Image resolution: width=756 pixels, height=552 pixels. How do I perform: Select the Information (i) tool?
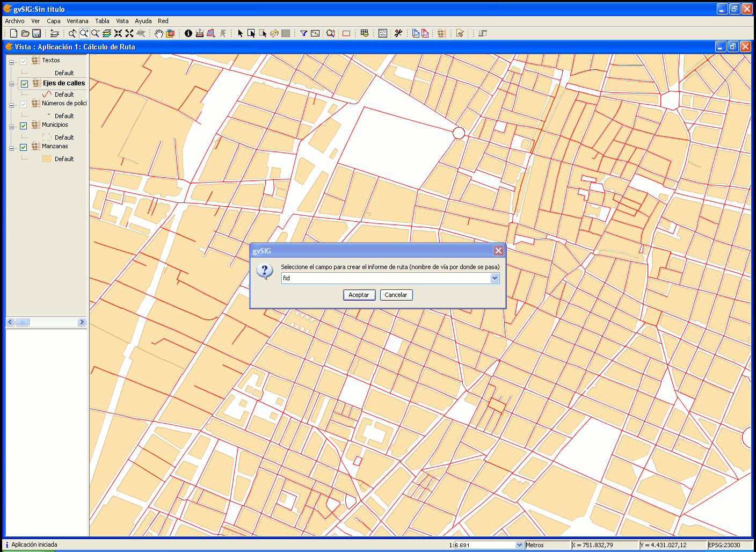point(188,33)
